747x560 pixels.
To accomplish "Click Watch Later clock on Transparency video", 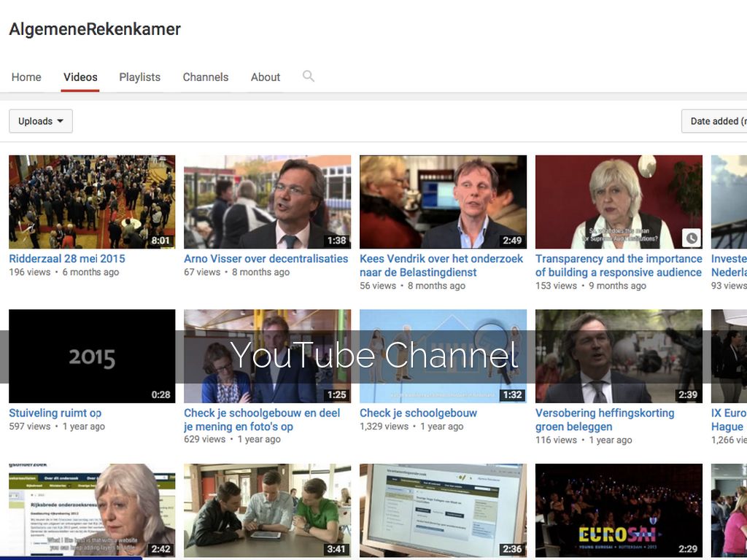I will click(691, 238).
